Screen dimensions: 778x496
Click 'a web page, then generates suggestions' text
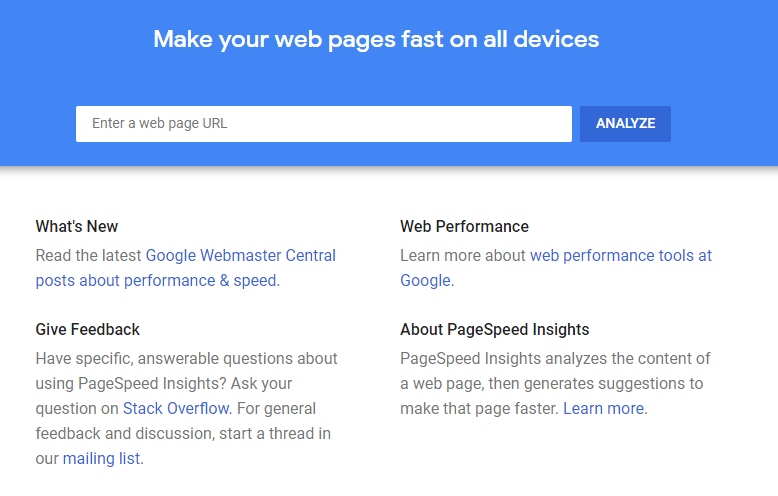click(542, 384)
